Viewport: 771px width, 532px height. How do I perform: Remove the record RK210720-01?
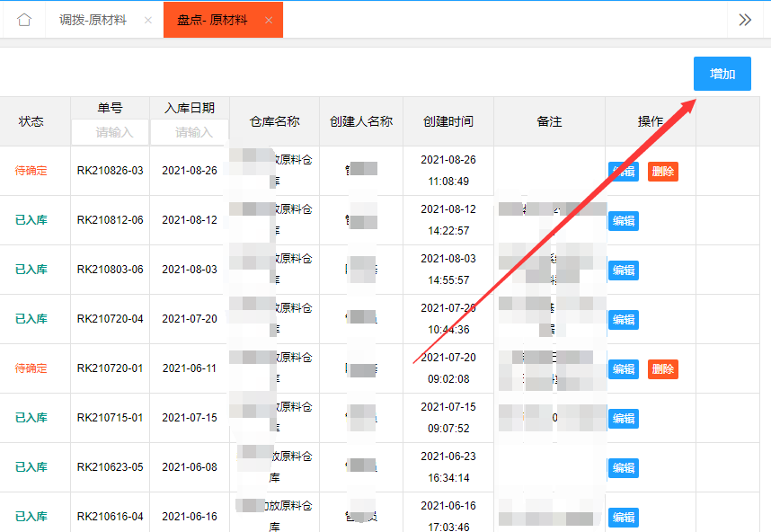pos(663,368)
